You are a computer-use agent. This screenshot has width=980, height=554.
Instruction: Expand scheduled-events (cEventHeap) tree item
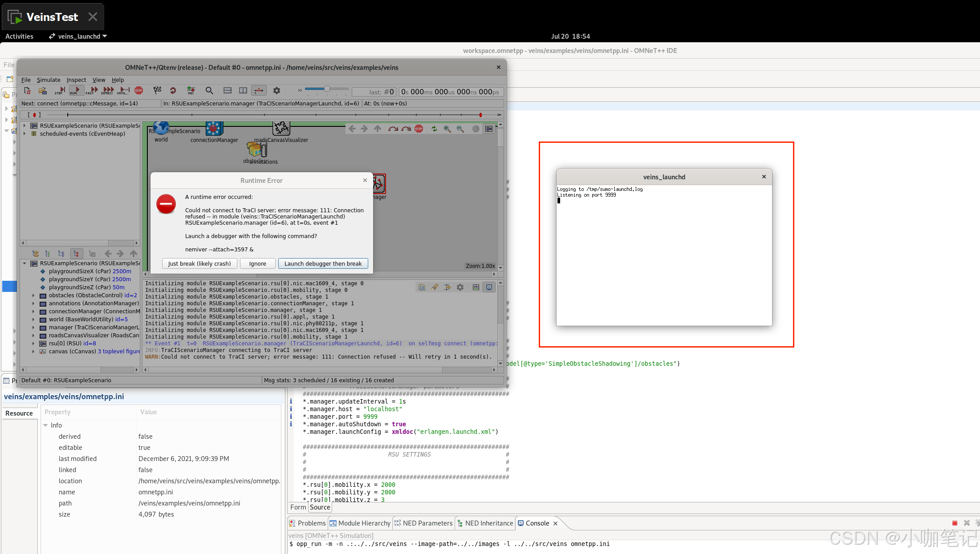pos(24,134)
